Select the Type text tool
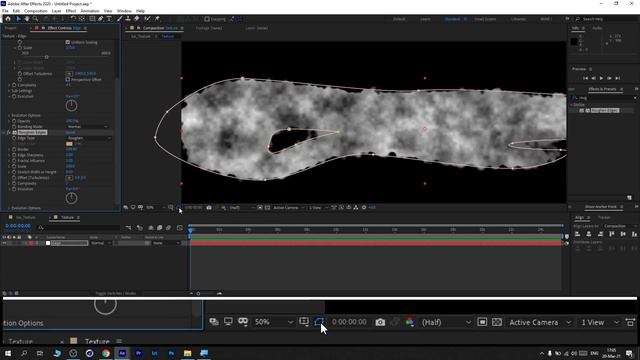This screenshot has height=360, width=640. pos(109,19)
